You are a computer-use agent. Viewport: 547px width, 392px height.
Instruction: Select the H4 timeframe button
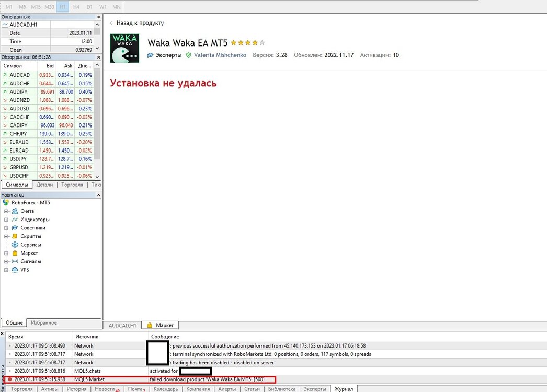[x=76, y=7]
